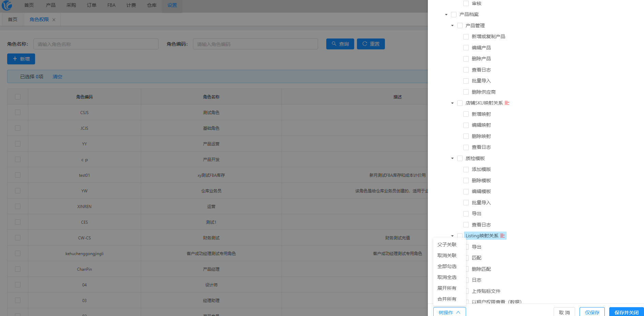Enable the 质检模板 parent checkbox
644x316 pixels.
[x=460, y=158]
